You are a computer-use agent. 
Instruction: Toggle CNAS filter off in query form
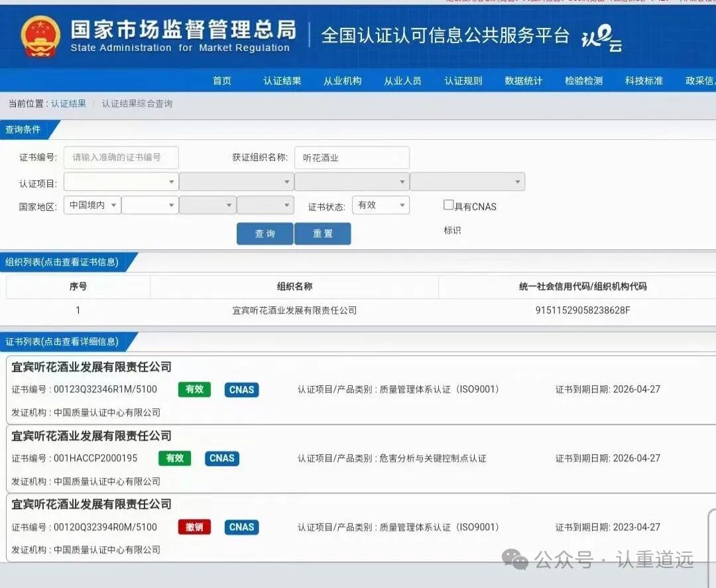pos(449,205)
